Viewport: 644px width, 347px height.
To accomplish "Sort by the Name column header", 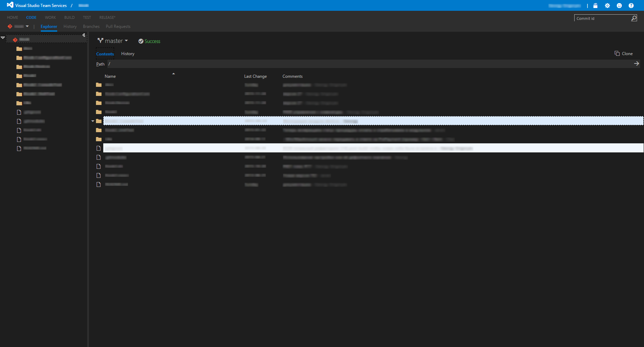I will pos(110,76).
